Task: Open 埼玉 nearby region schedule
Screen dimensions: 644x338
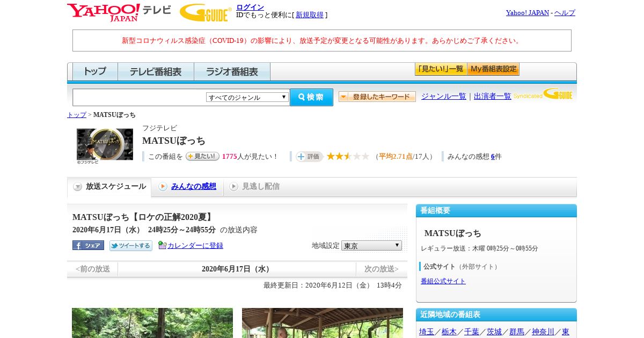Action: (x=427, y=332)
